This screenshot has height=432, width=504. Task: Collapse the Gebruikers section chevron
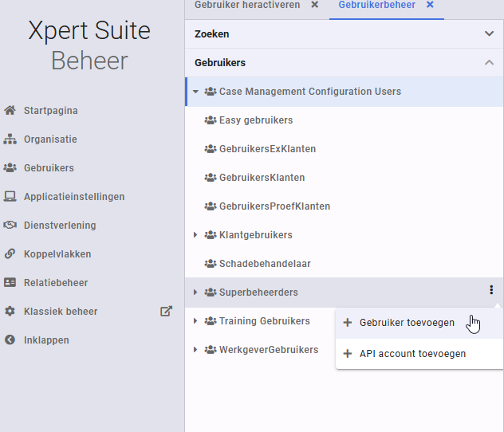(489, 62)
